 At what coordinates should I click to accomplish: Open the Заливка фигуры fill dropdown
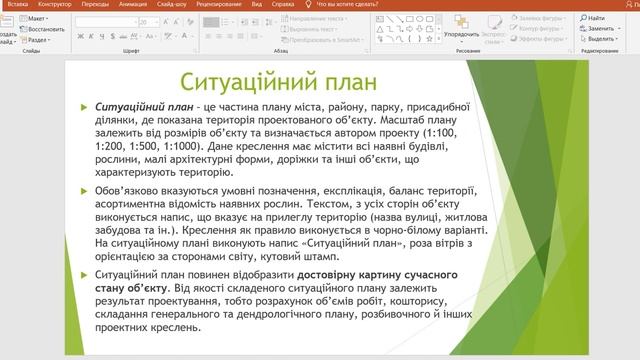click(x=539, y=18)
